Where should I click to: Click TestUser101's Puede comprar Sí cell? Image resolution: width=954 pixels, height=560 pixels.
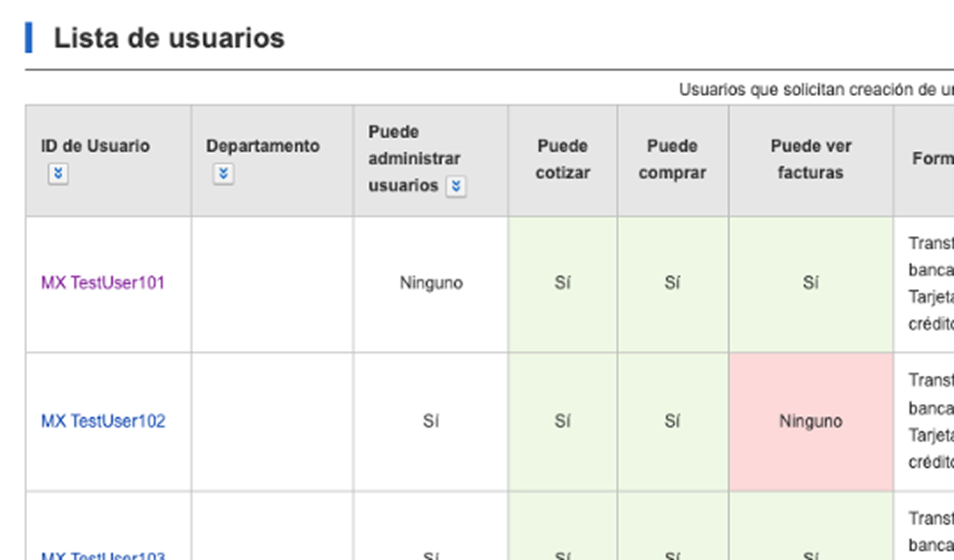point(672,283)
